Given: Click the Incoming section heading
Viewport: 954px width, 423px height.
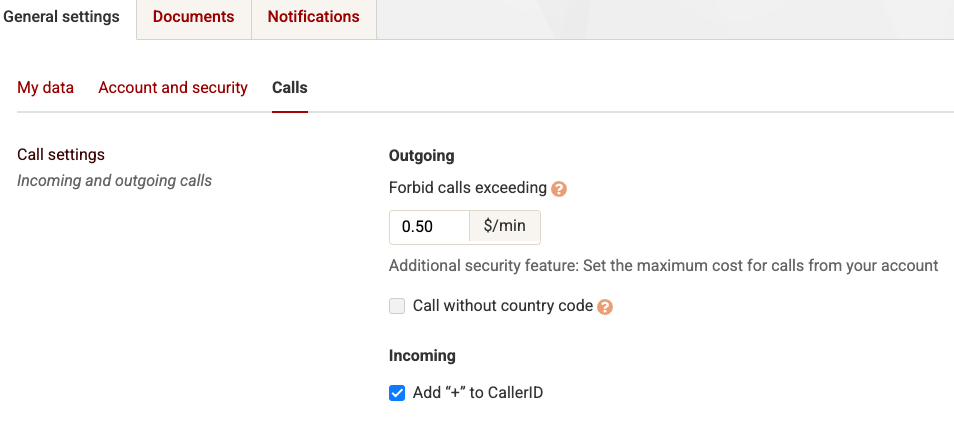Looking at the screenshot, I should coord(422,356).
